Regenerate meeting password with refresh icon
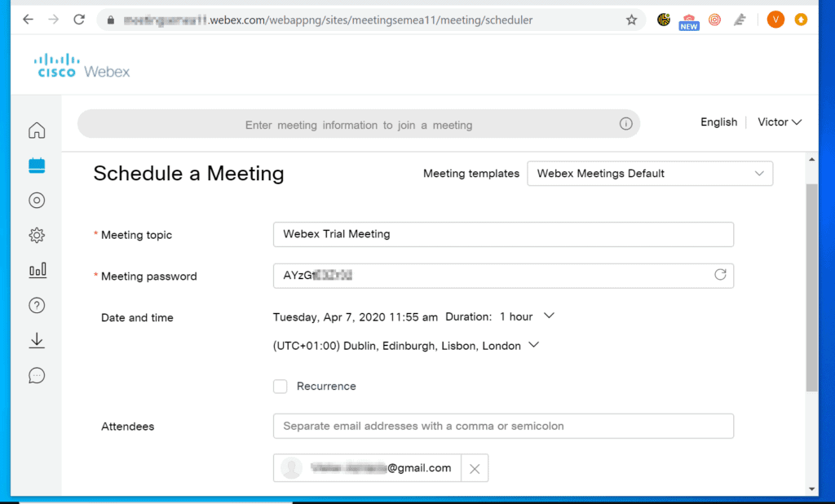The height and width of the screenshot is (504, 835). point(720,275)
